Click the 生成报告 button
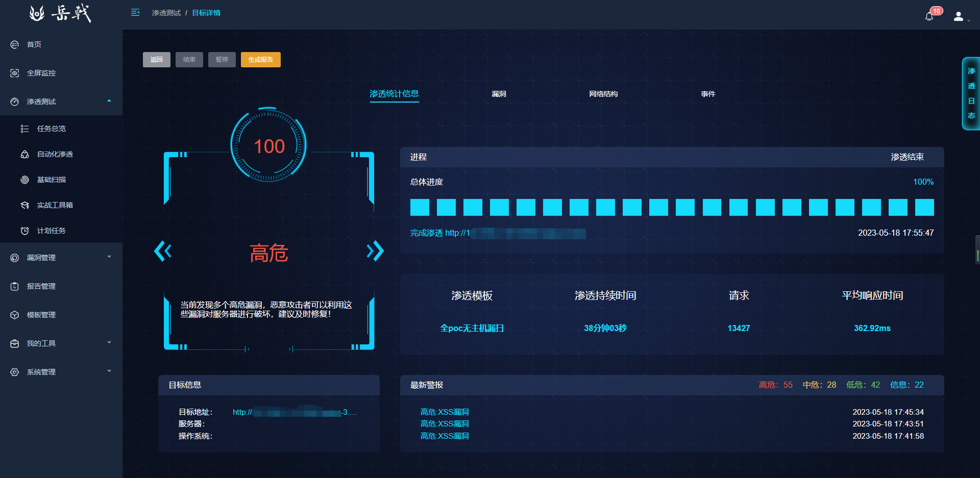 click(260, 60)
